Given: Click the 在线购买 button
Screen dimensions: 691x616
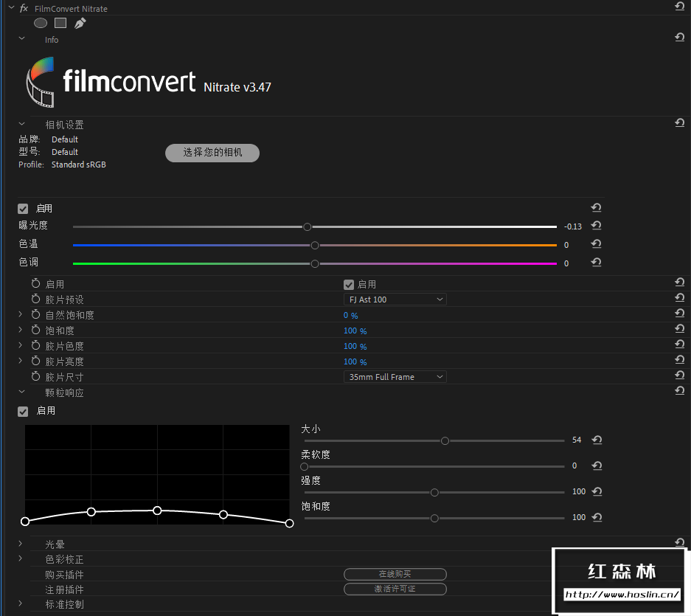Looking at the screenshot, I should pos(395,574).
